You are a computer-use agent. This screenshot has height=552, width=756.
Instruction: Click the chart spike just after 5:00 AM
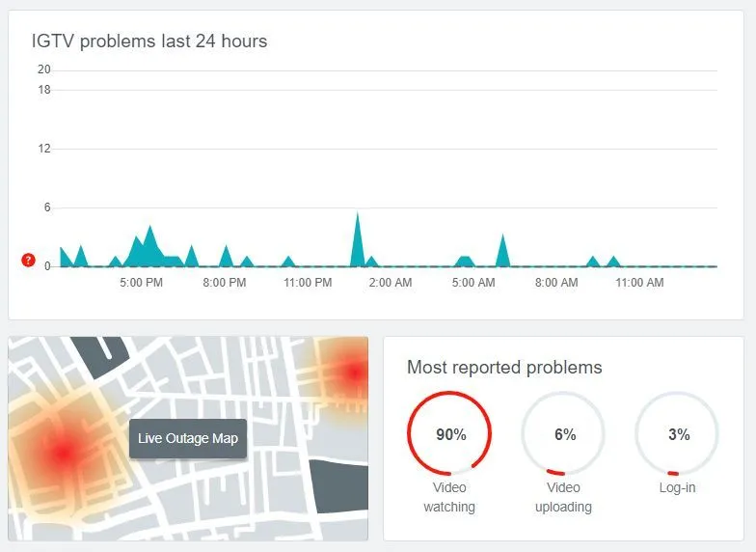[503, 252]
